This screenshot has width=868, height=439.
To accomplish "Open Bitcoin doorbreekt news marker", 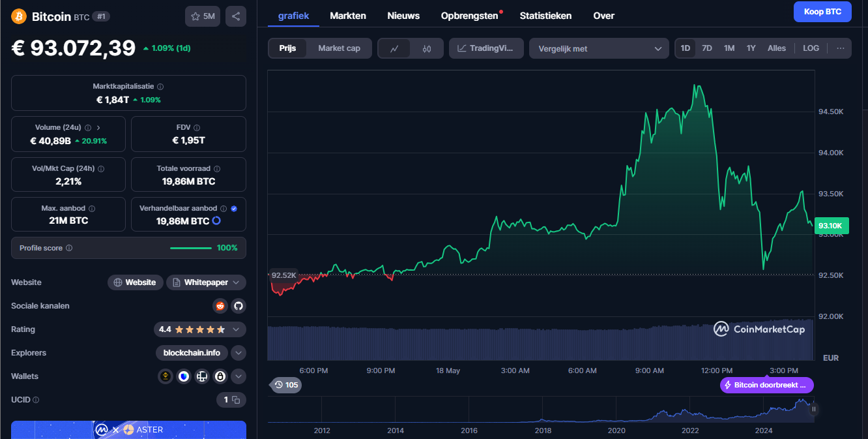I will [767, 385].
